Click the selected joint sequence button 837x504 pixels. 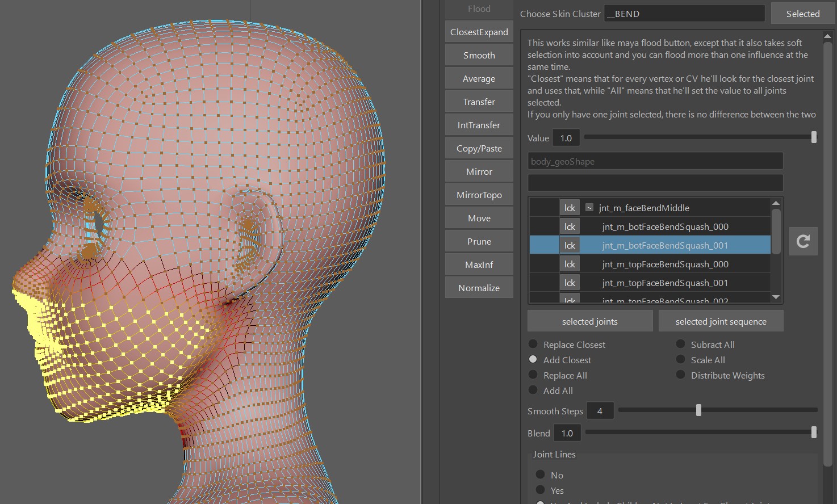[721, 321]
